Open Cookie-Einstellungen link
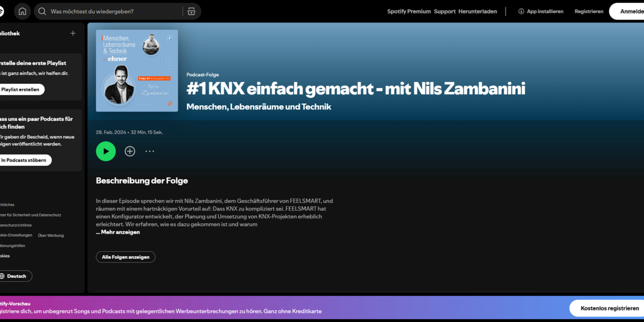This screenshot has width=644, height=322. [x=16, y=235]
